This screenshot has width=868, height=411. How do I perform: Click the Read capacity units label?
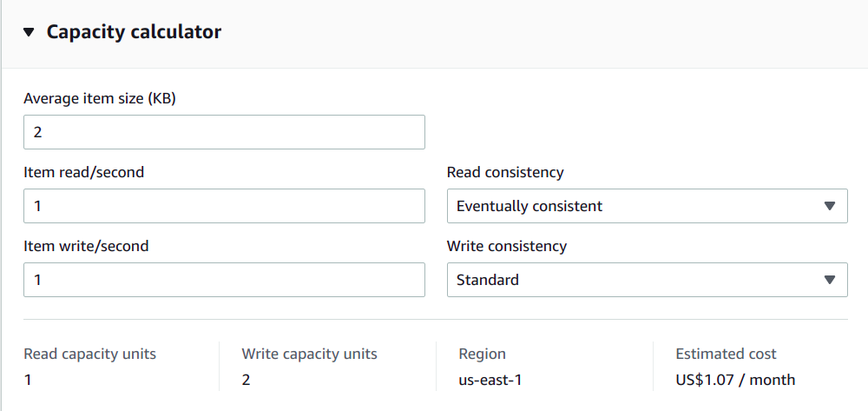pyautogui.click(x=89, y=354)
